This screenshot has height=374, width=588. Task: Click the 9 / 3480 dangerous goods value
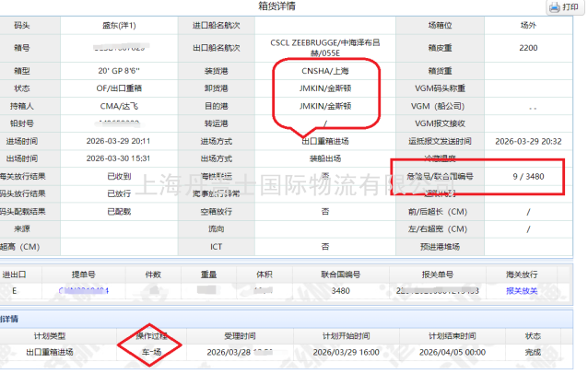528,175
